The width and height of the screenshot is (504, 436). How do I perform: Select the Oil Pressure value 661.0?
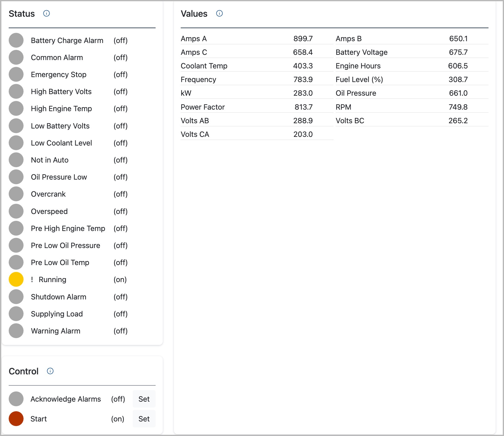click(458, 93)
